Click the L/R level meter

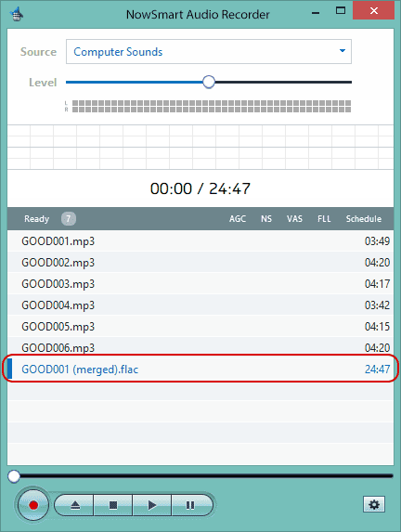coord(208,106)
